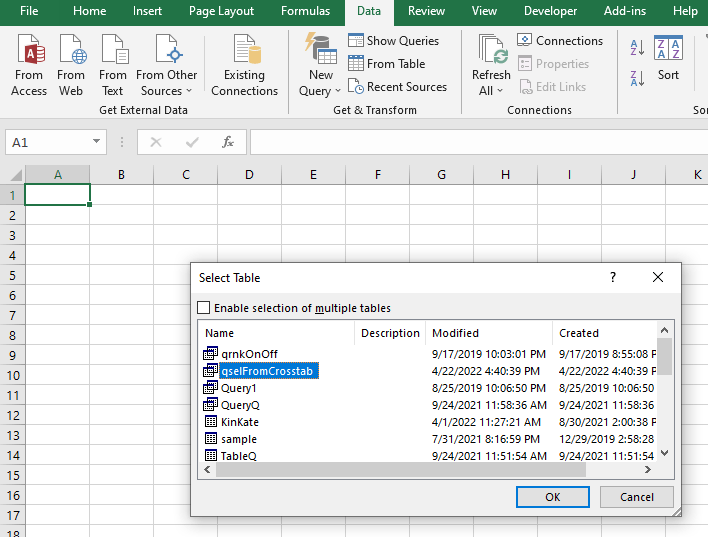This screenshot has width=708, height=537.
Task: Select the KinKate table in list
Action: point(239,422)
